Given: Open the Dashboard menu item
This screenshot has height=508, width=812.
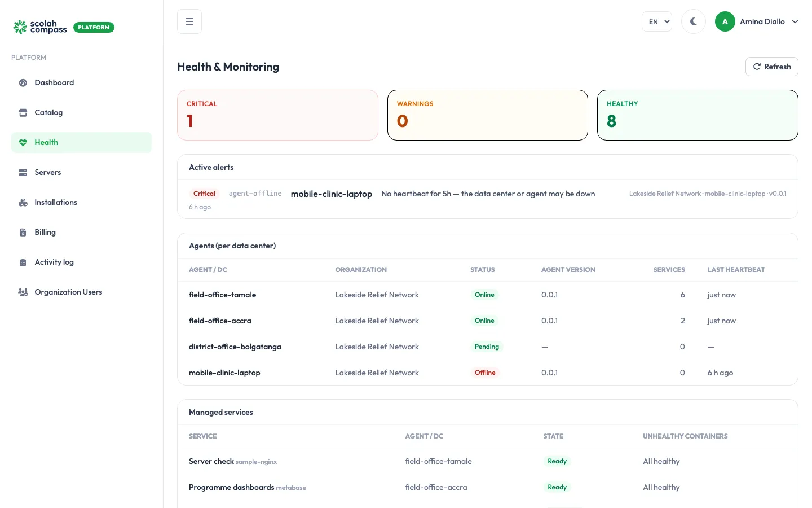Looking at the screenshot, I should click(x=81, y=82).
